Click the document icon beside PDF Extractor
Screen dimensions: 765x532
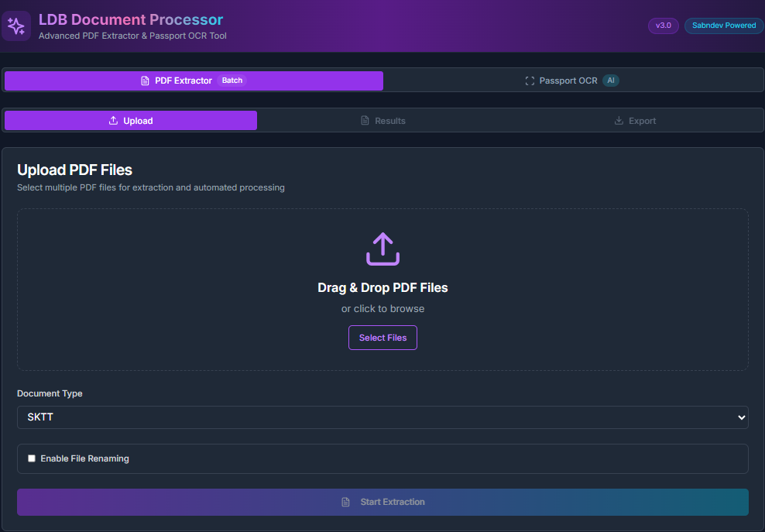tap(145, 81)
